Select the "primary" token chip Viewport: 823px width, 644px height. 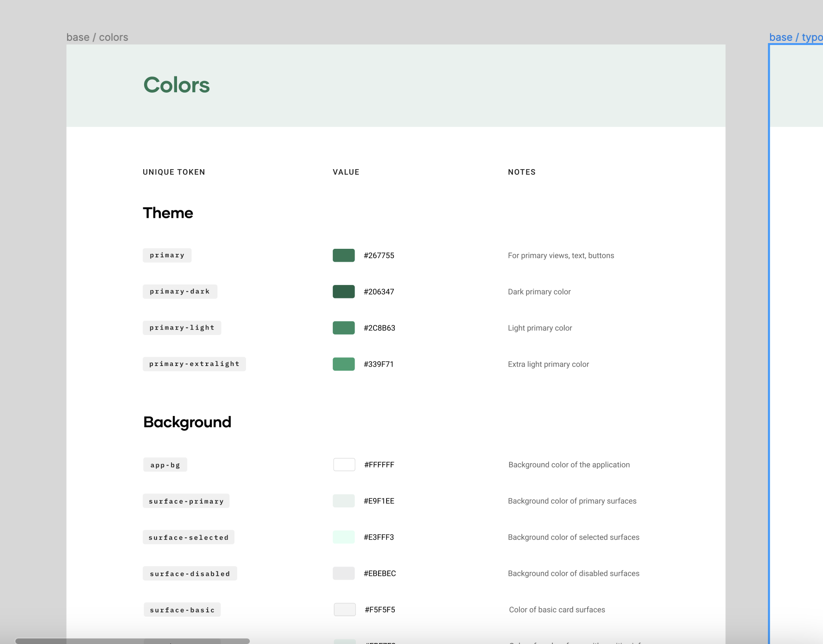click(167, 255)
